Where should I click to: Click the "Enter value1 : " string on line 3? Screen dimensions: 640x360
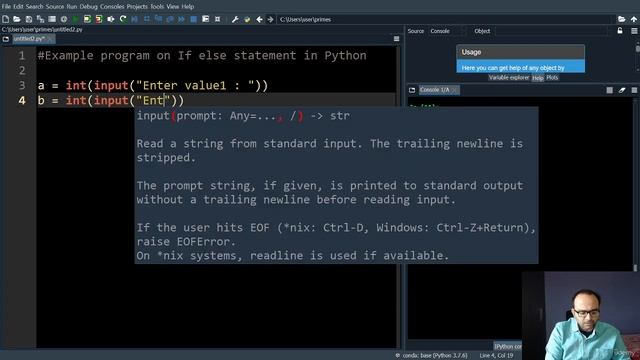[195, 85]
